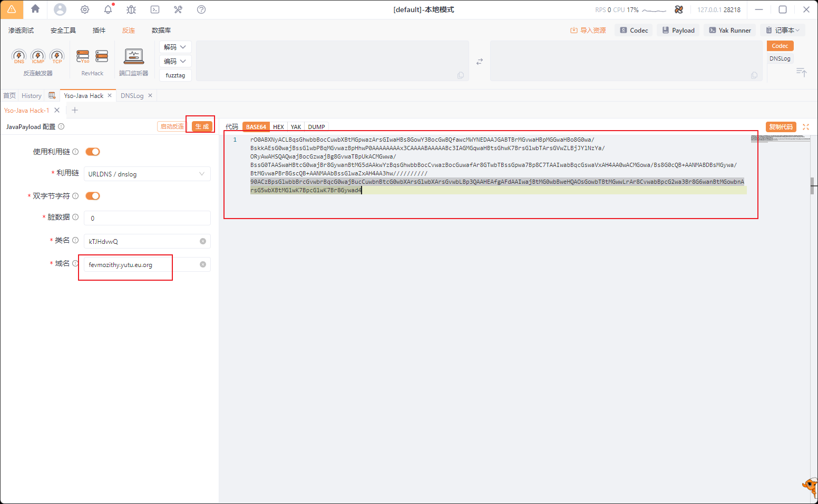Viewport: 818px width, 504px height.
Task: Expand the URLDNS / dnslog chain dropdown
Action: pos(147,174)
